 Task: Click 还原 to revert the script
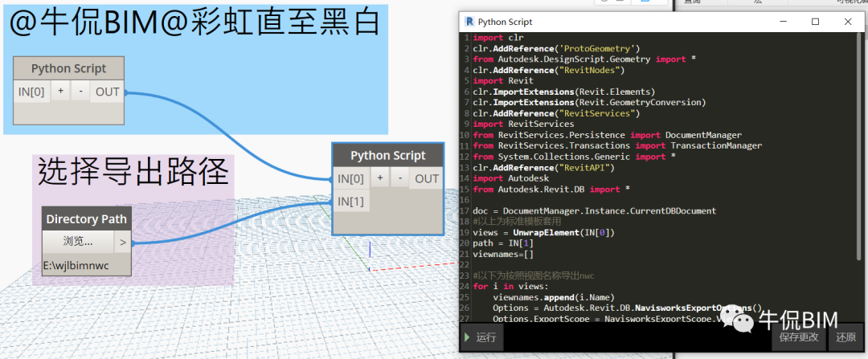845,337
